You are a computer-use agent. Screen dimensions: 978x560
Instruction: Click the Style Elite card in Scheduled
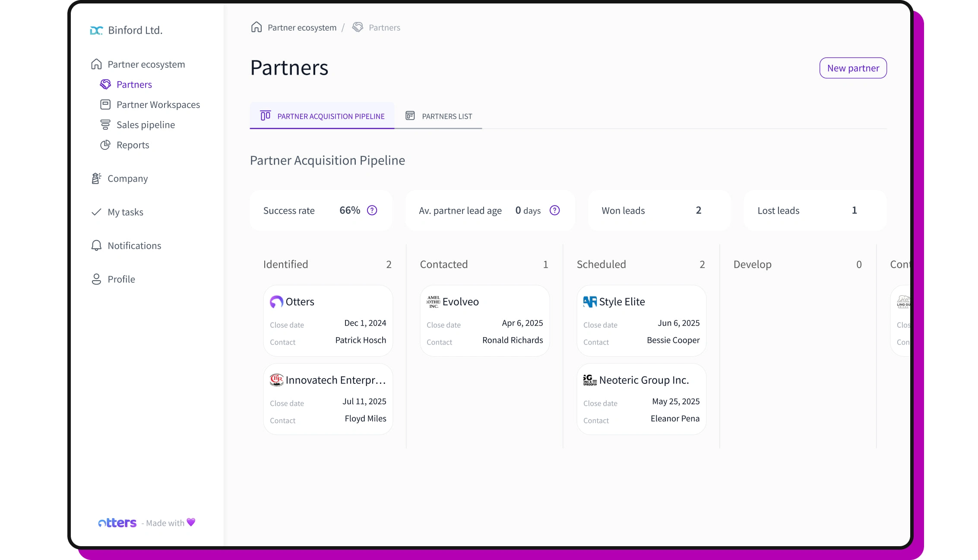coord(641,320)
